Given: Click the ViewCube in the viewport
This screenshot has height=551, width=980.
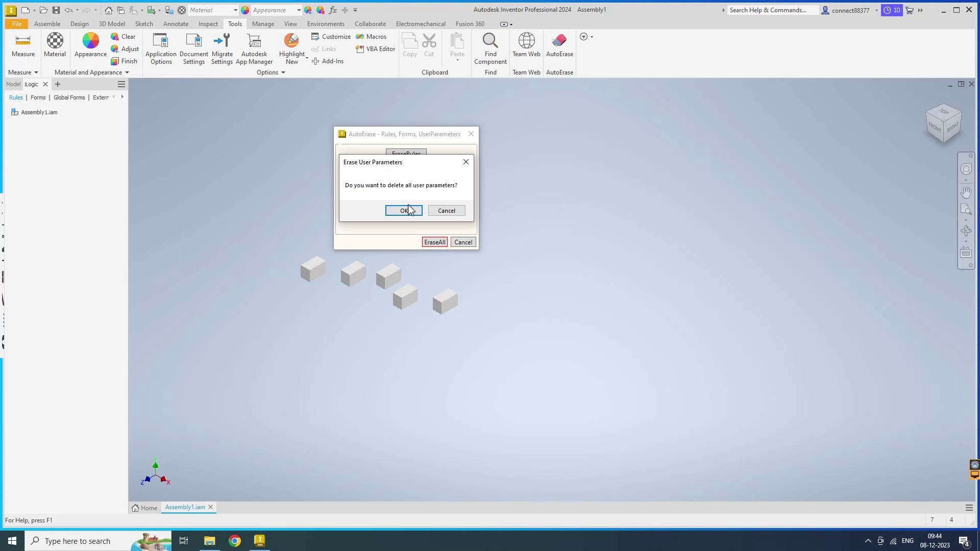Looking at the screenshot, I should point(943,123).
